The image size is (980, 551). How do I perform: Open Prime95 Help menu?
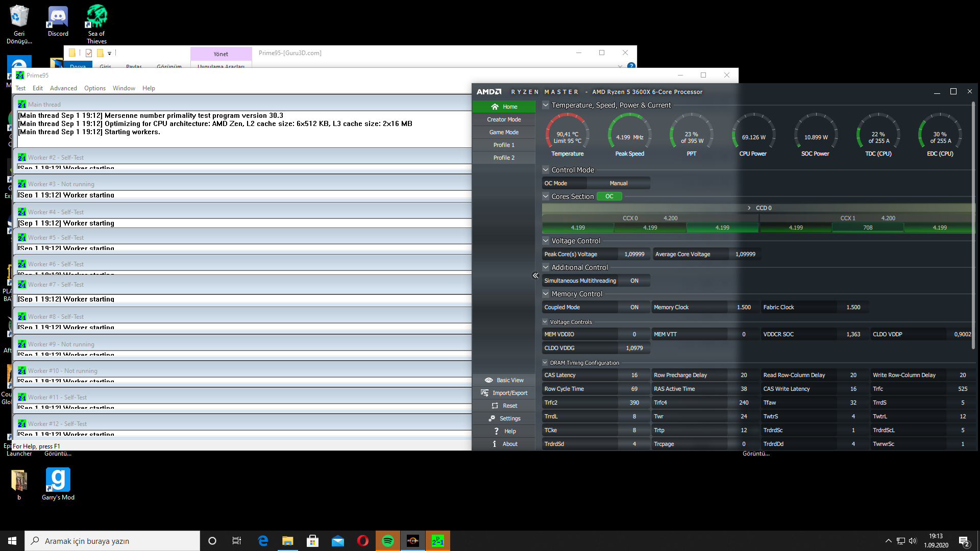pyautogui.click(x=149, y=88)
